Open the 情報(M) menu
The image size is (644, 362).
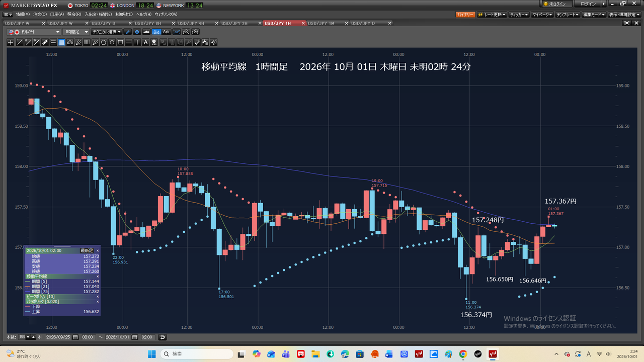23,15
